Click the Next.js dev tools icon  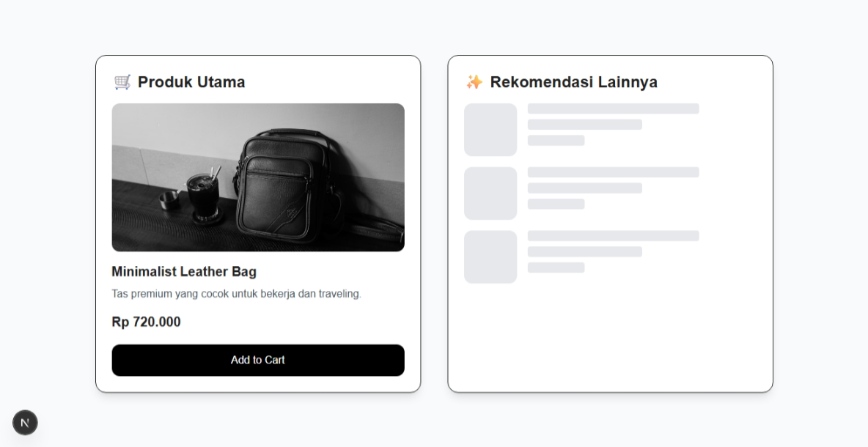(25, 422)
